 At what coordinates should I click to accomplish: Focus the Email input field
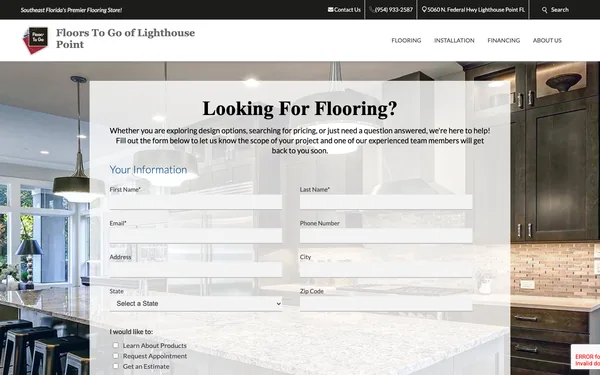click(196, 236)
